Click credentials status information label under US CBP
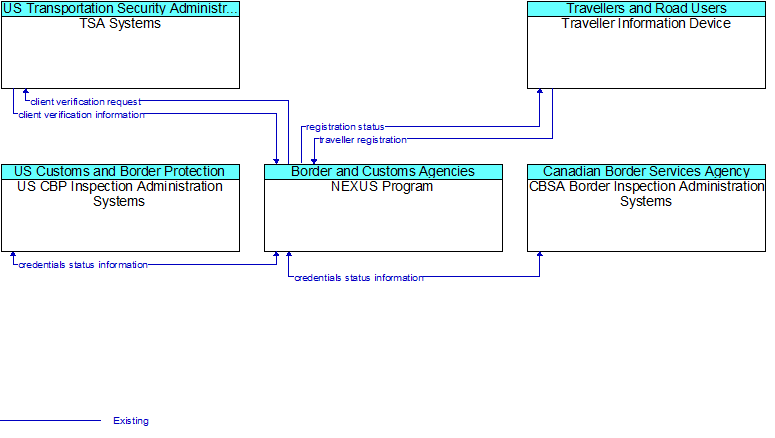The image size is (775, 438). tap(83, 265)
